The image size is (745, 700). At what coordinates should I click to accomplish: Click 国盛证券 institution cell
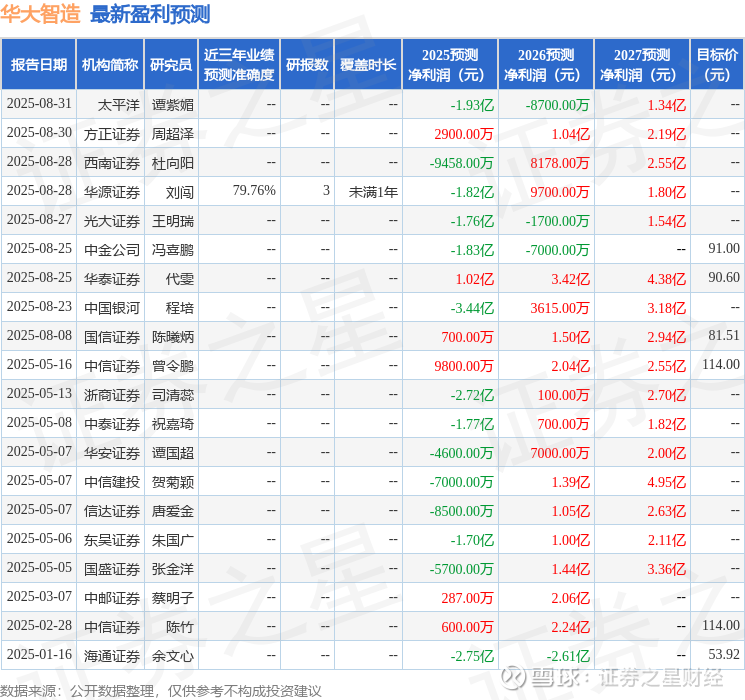click(112, 569)
